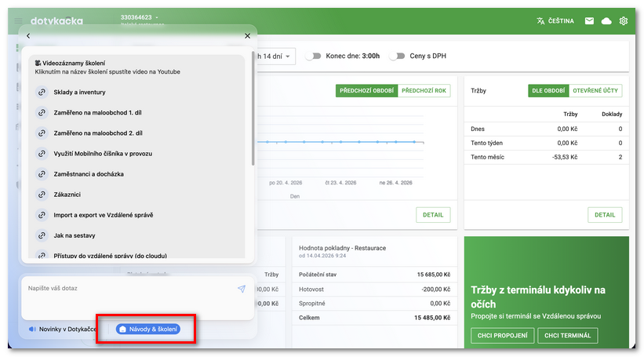Open settings gear icon
Viewport: 644px width, 357px height.
coord(624,21)
